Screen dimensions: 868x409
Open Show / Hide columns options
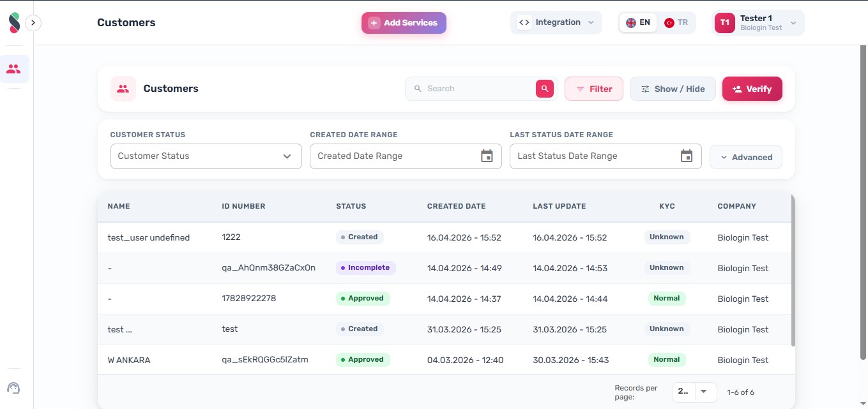(673, 89)
